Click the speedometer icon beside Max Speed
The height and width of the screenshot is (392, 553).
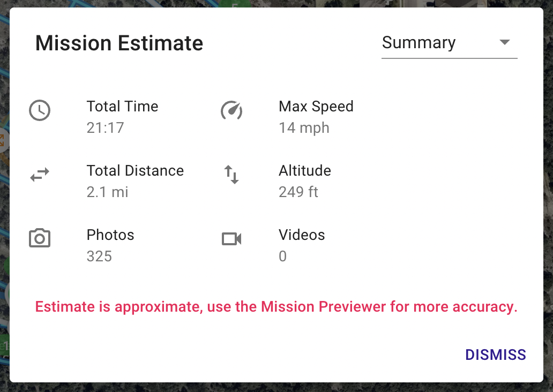(x=231, y=110)
